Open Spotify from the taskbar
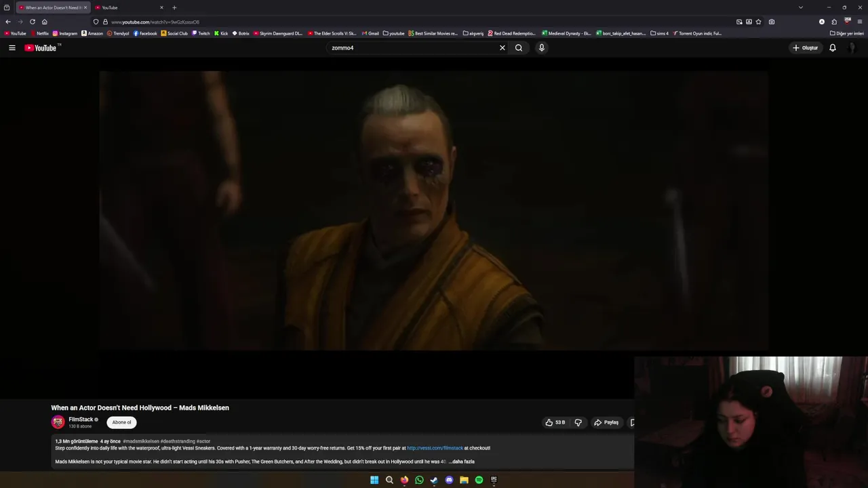Screen dimensions: 868x488 point(479,480)
